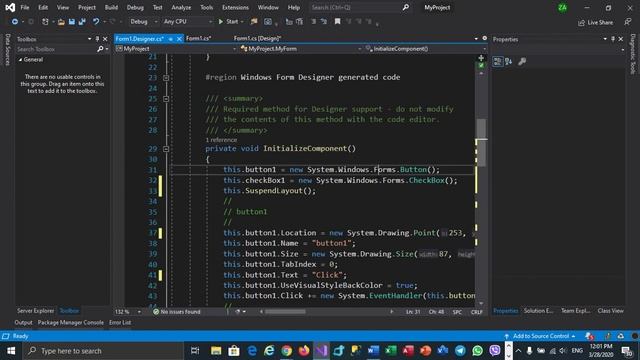Collapse the summary comment at line 25

[166, 99]
